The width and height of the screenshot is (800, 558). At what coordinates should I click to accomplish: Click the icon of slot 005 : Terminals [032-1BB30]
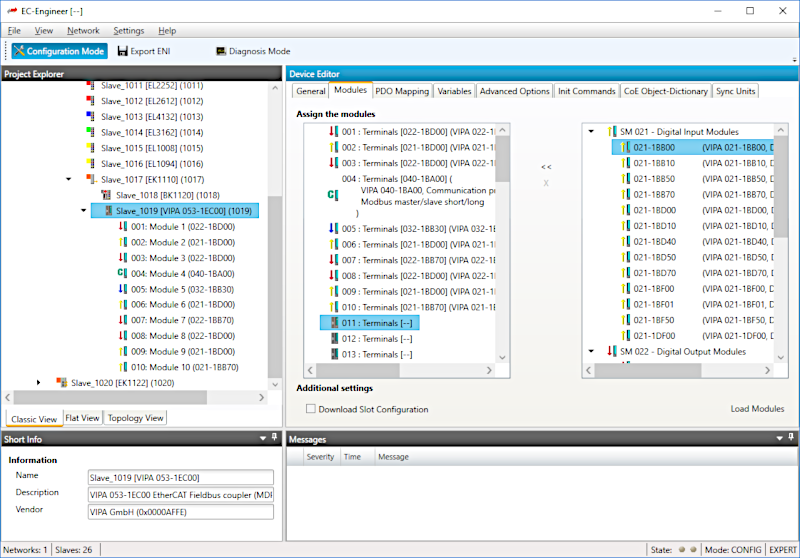click(x=333, y=229)
